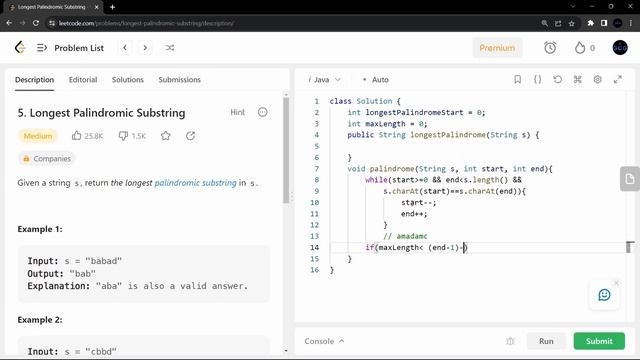Format code with the braces icon

pyautogui.click(x=538, y=79)
